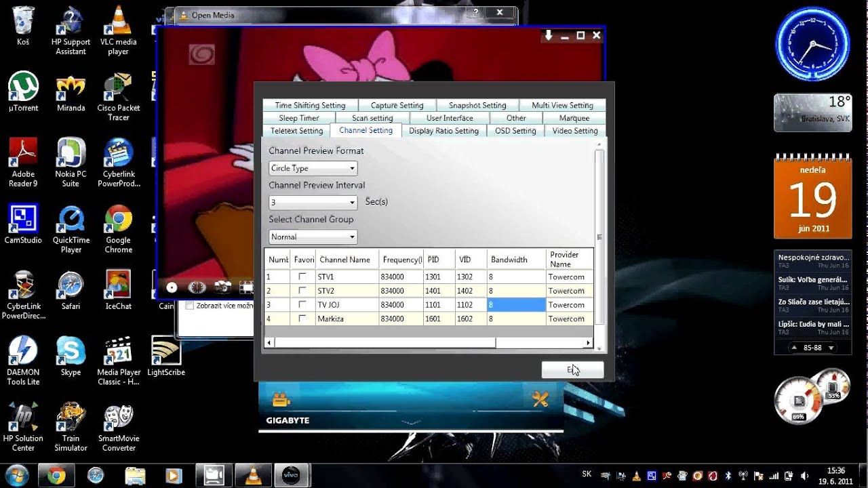
Task: Switch to the Capture Setting tab
Action: coord(397,105)
